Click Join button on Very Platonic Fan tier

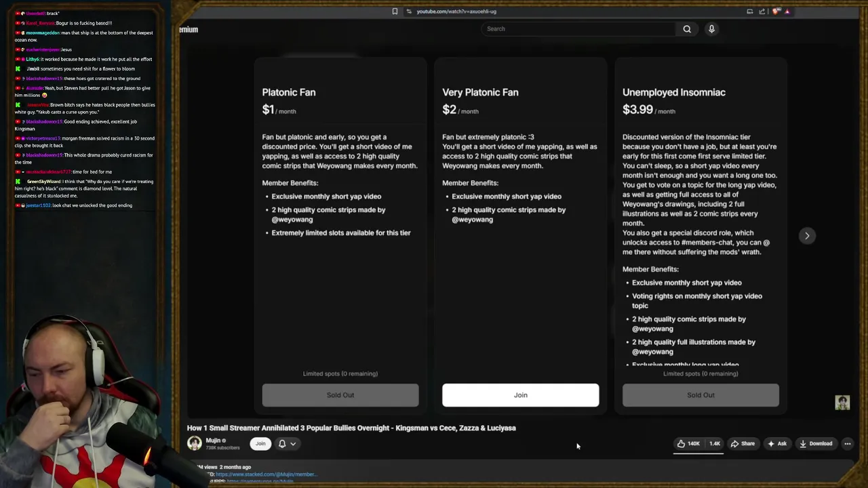click(520, 395)
